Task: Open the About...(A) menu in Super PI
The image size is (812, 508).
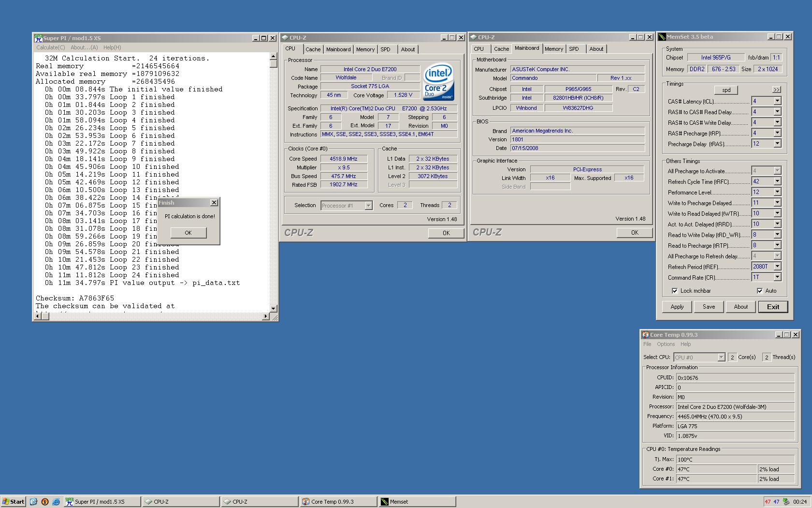Action: [x=84, y=47]
